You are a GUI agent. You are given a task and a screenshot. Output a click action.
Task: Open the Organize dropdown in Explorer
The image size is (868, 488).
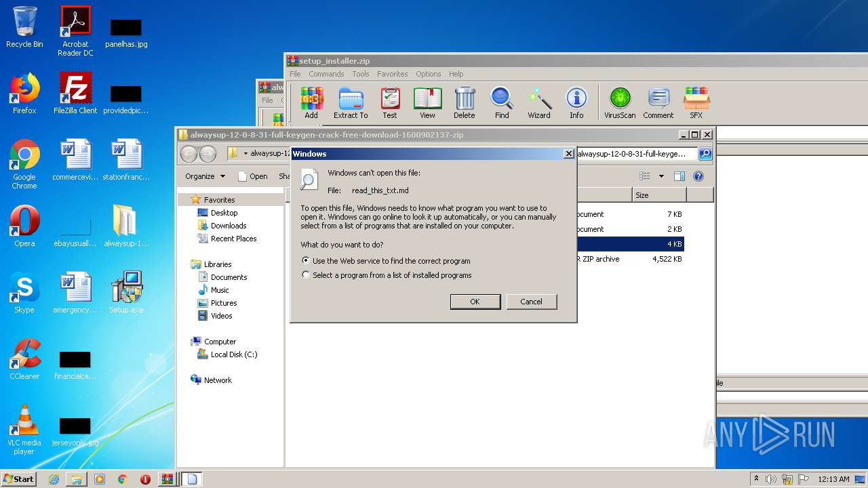click(205, 176)
